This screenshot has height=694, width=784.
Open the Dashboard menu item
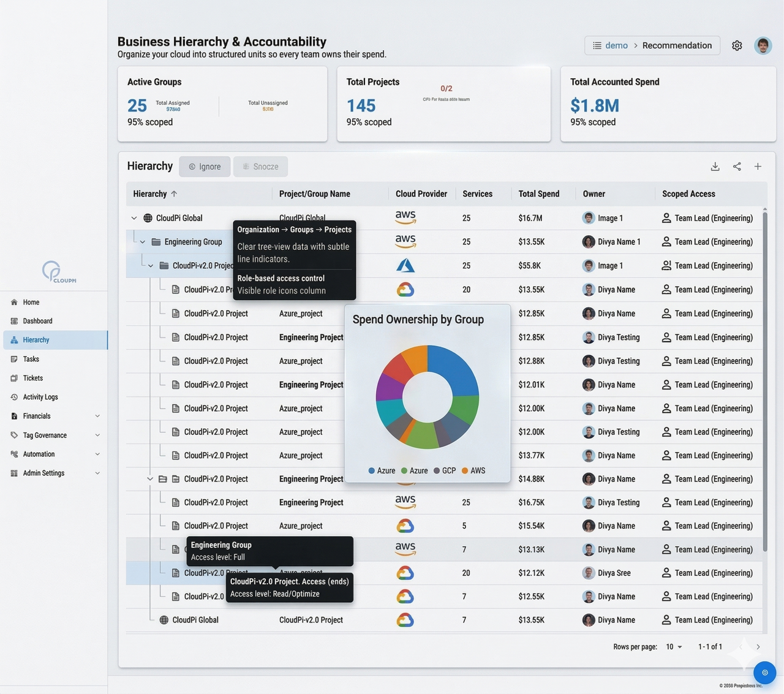pyautogui.click(x=55, y=321)
